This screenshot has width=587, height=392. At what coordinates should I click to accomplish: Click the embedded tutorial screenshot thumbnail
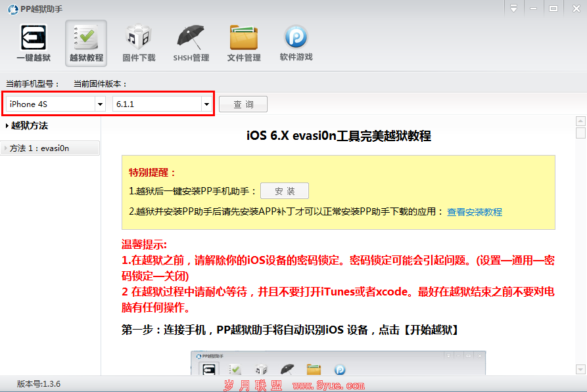pyautogui.click(x=338, y=363)
